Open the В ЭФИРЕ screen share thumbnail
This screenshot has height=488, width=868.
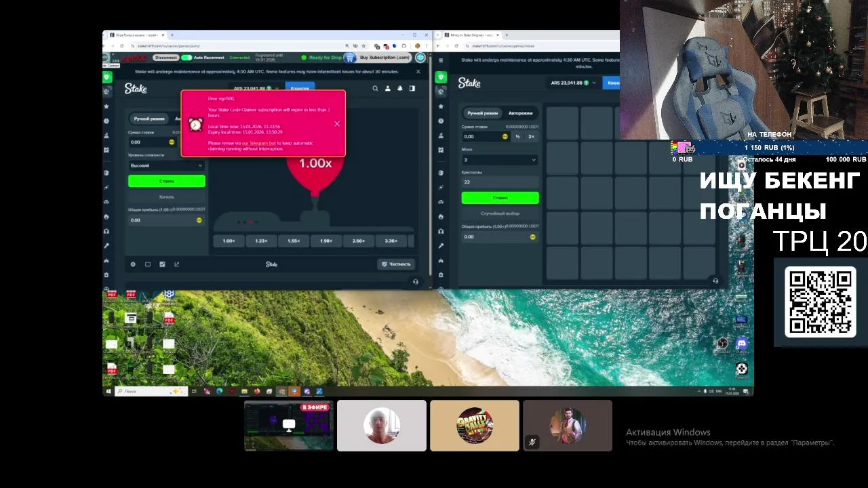[289, 426]
